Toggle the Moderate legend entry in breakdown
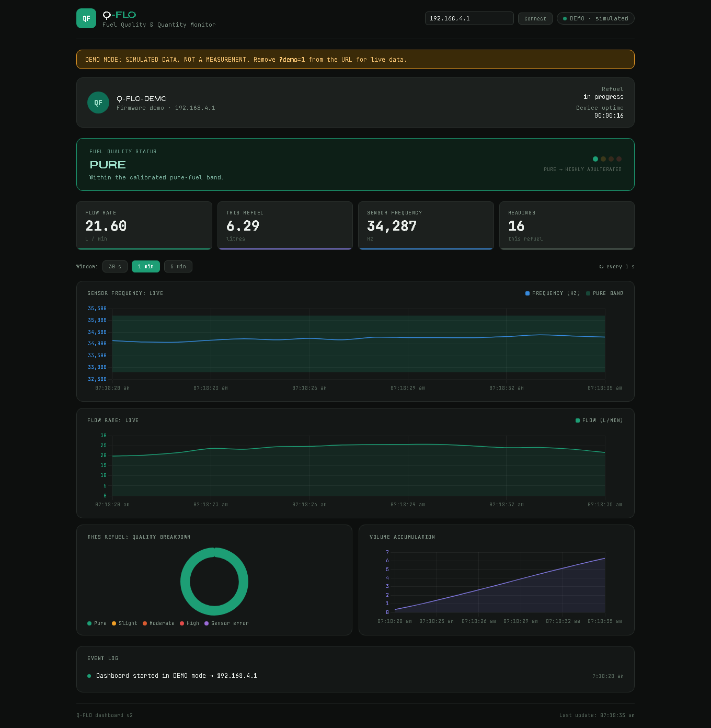The height and width of the screenshot is (728, 711). click(158, 623)
